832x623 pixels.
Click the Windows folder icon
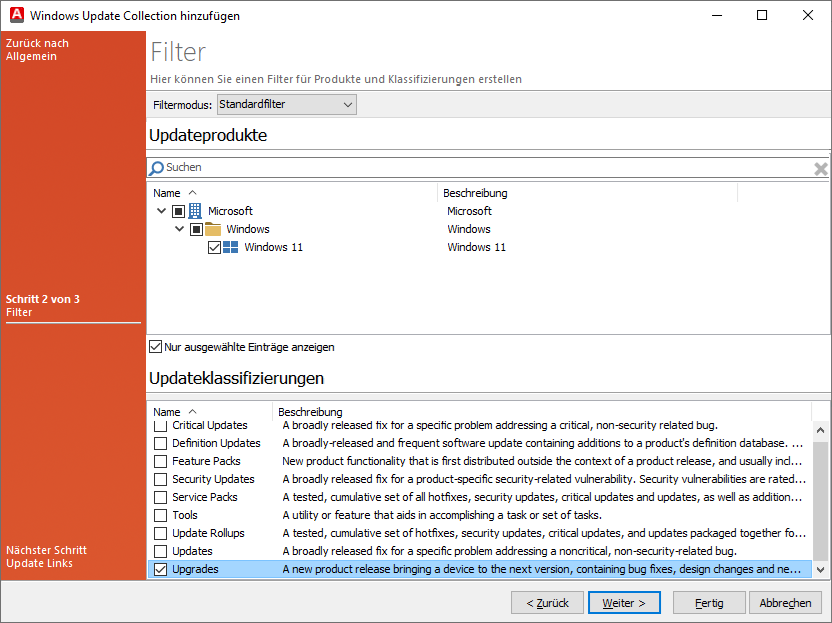point(213,229)
